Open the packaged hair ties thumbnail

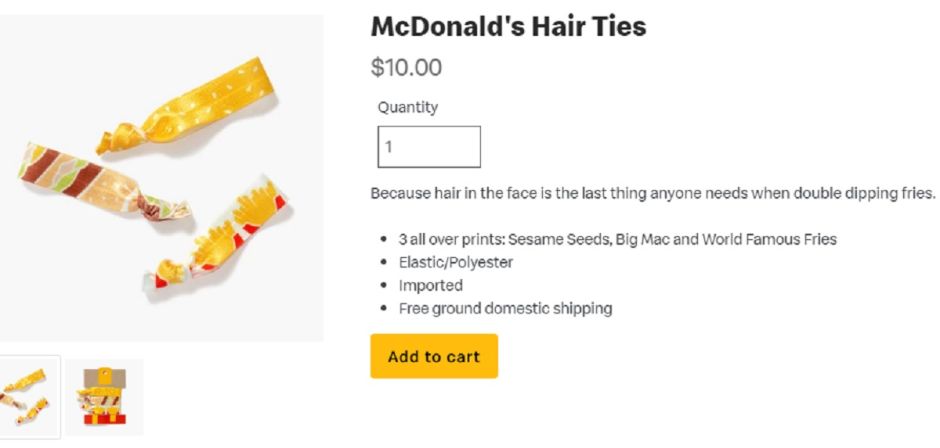[104, 397]
